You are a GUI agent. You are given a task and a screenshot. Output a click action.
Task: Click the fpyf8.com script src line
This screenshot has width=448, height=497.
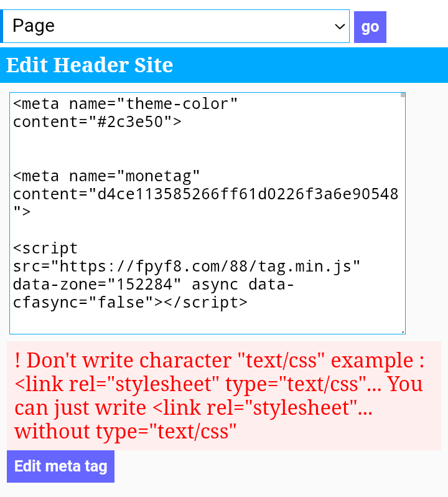(x=187, y=267)
